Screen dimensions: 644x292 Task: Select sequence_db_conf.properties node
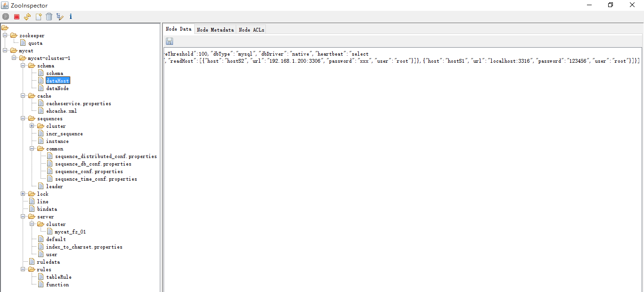tap(93, 164)
